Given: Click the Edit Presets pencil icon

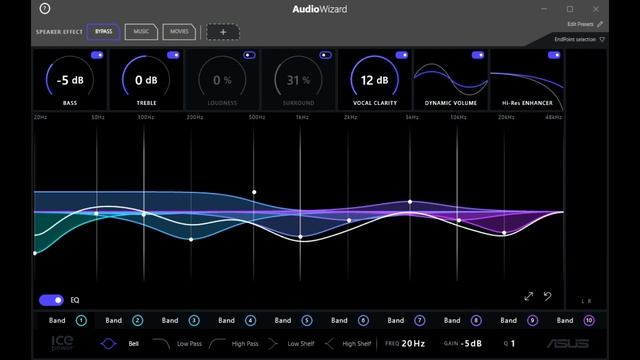Looking at the screenshot, I should point(600,24).
